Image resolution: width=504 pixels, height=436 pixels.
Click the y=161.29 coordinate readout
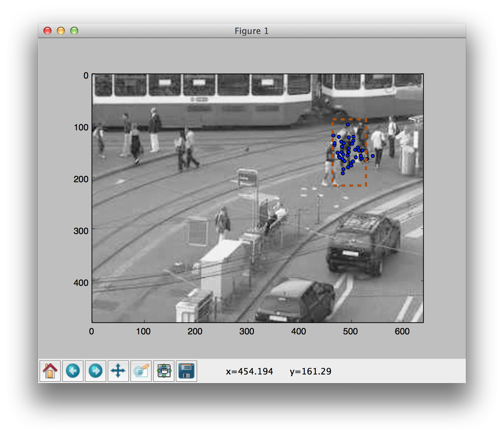click(x=310, y=371)
